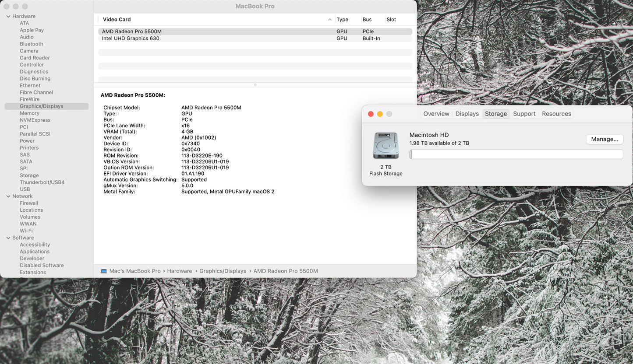Switch to the Displays tab
Image resolution: width=633 pixels, height=364 pixels.
pos(467,114)
